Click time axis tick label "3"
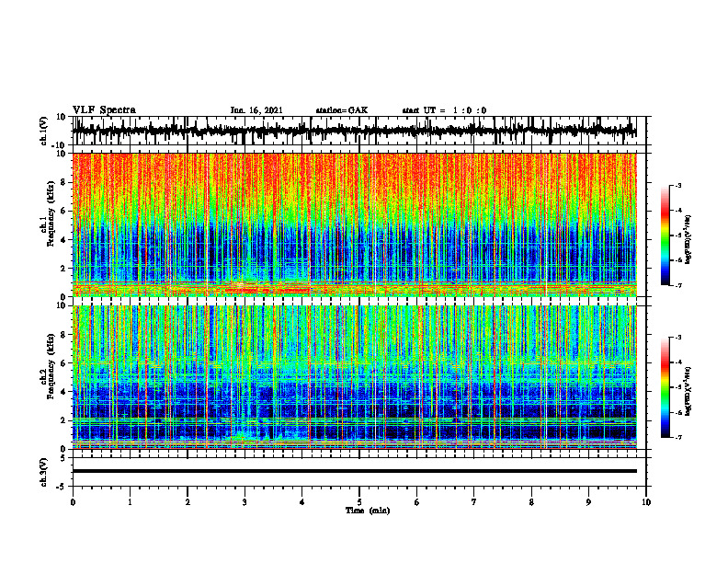728x563 pixels. click(x=245, y=502)
